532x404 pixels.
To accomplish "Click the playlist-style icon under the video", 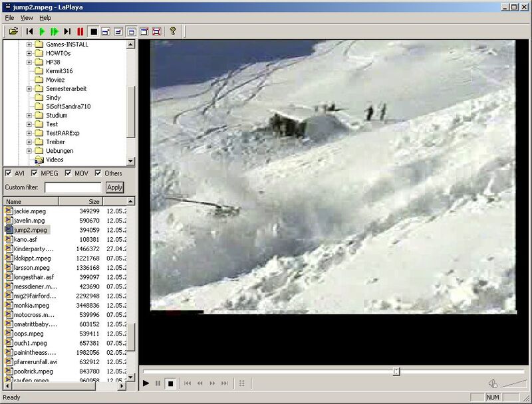I will [242, 383].
